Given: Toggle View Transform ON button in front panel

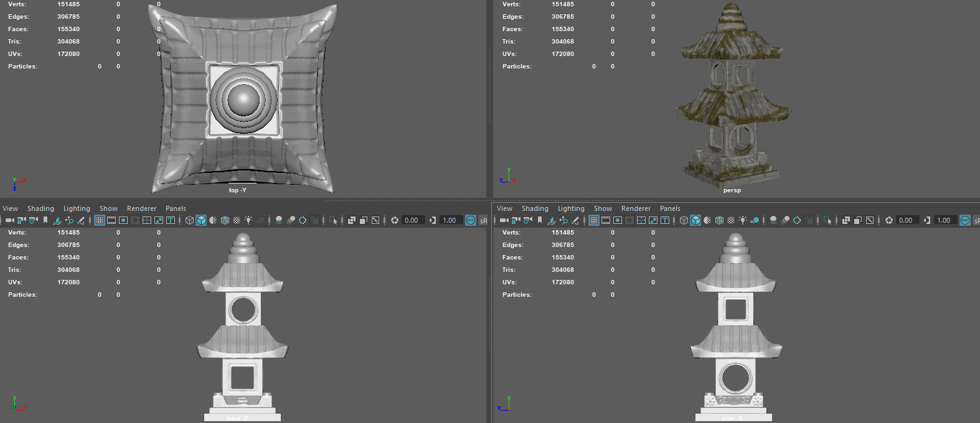Looking at the screenshot, I should tap(471, 220).
